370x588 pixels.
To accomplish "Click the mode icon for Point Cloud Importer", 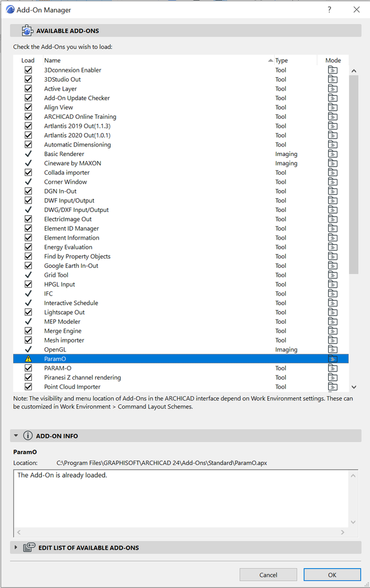I will [x=333, y=387].
